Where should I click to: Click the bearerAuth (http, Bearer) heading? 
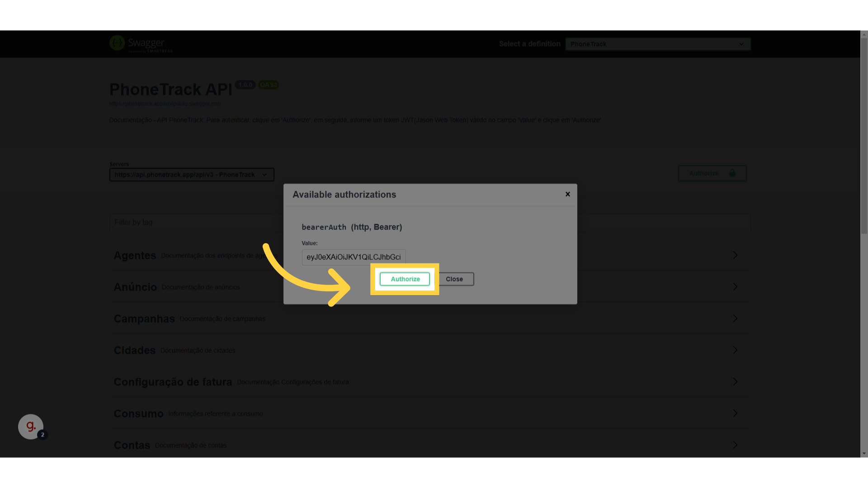click(352, 227)
